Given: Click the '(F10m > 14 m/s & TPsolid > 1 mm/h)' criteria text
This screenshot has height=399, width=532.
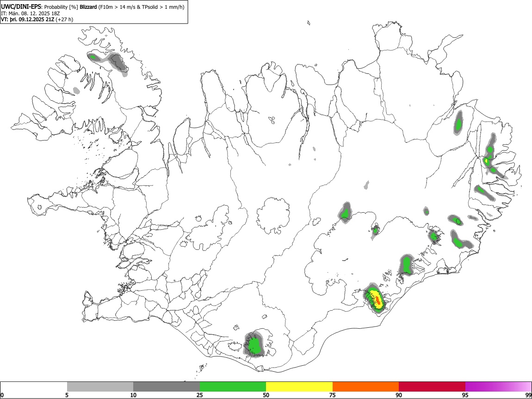Looking at the screenshot, I should pos(141,7).
